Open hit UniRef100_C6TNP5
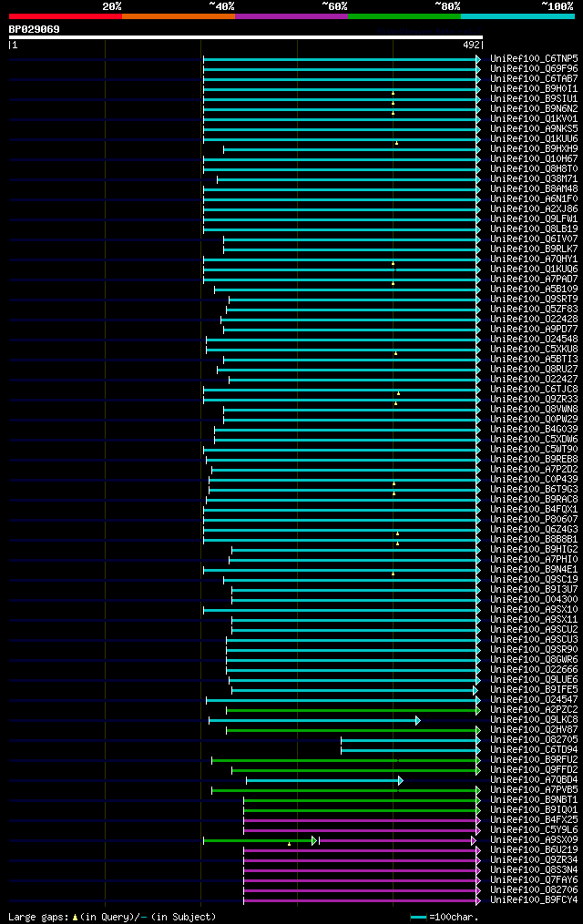The width and height of the screenshot is (583, 924). 534,59
